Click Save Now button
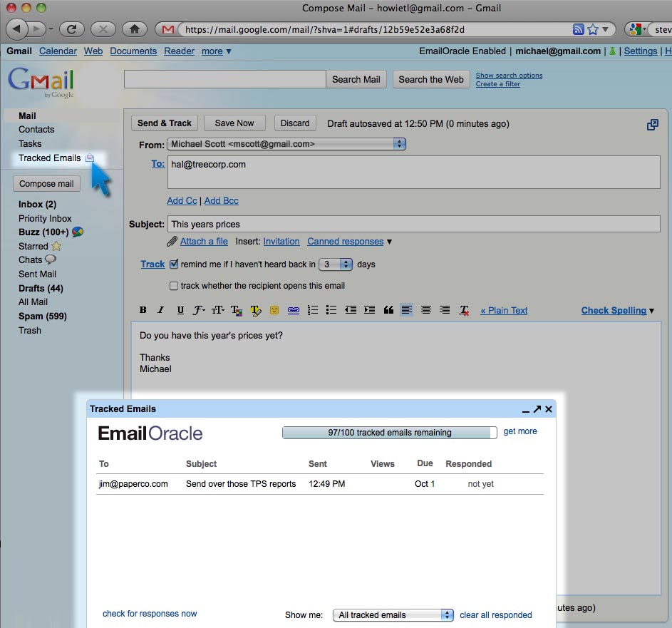This screenshot has height=628, width=672. coord(234,123)
